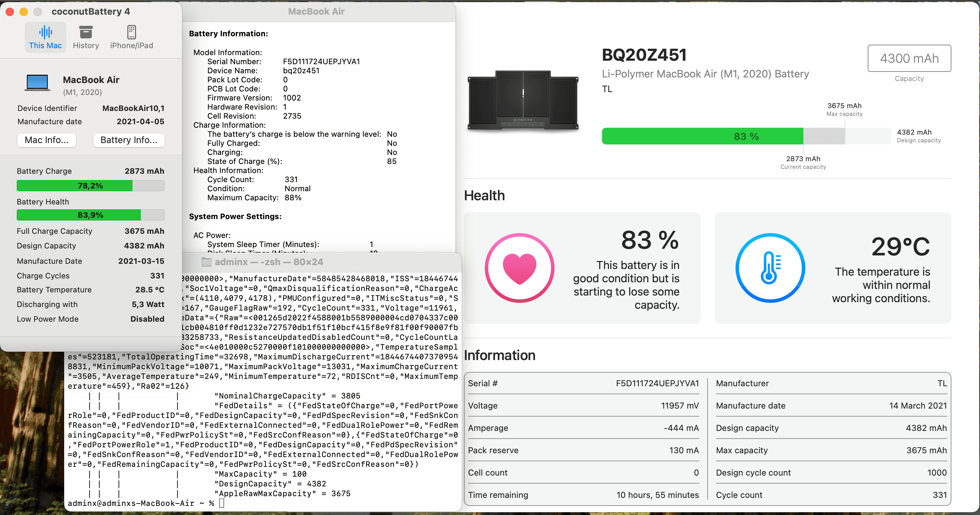Image resolution: width=980 pixels, height=515 pixels.
Task: Click the iPhone/iPad device icon
Action: [131, 32]
